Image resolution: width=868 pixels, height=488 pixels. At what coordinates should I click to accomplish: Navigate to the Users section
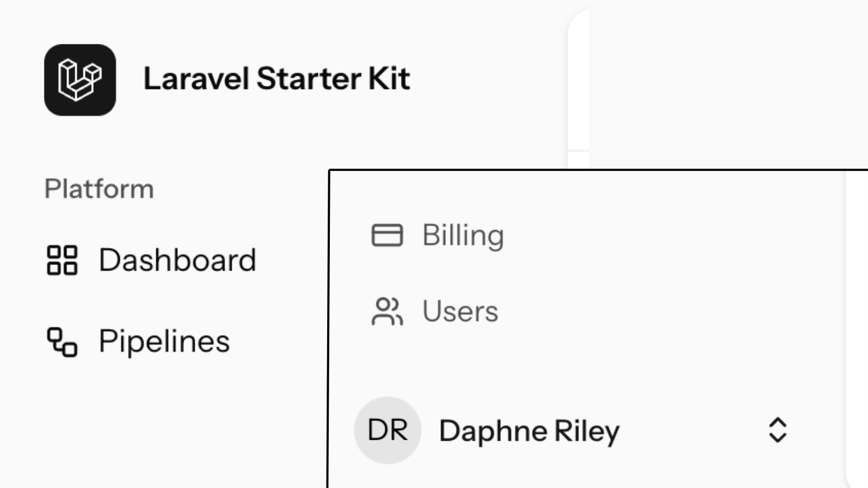click(460, 311)
